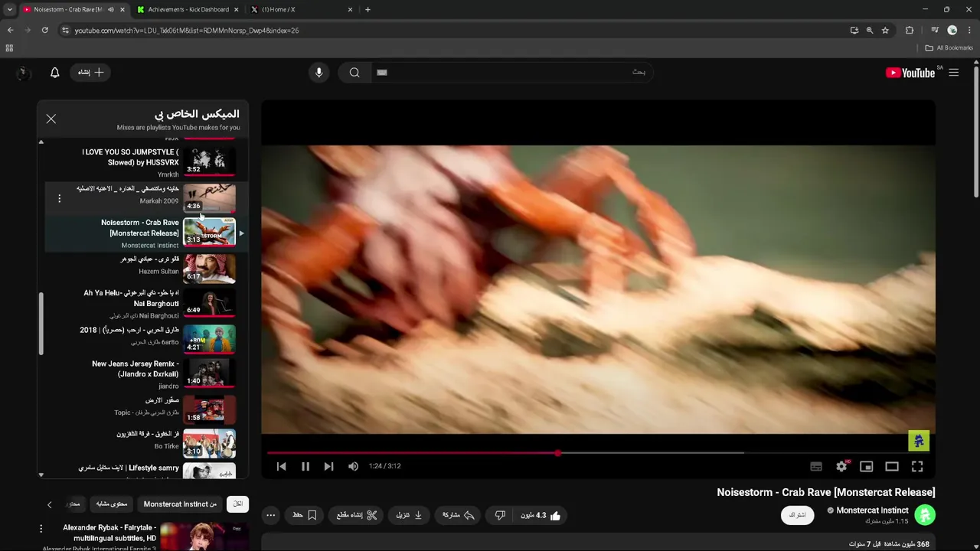Open the browser tab search dropdown
The height and width of the screenshot is (551, 980).
(9, 10)
